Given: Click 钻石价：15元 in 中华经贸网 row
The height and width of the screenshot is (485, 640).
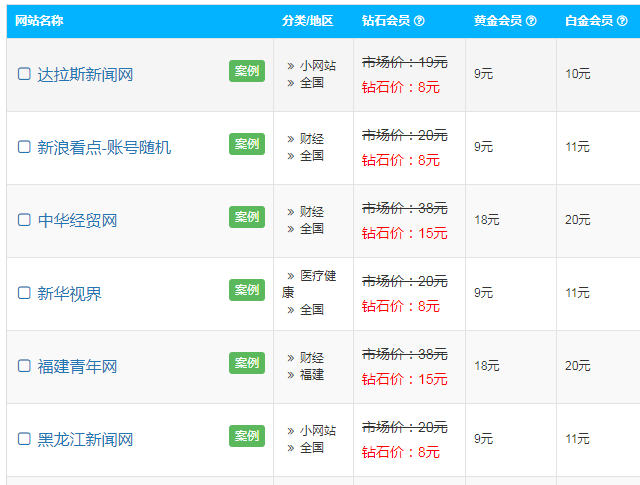Looking at the screenshot, I should (x=405, y=233).
